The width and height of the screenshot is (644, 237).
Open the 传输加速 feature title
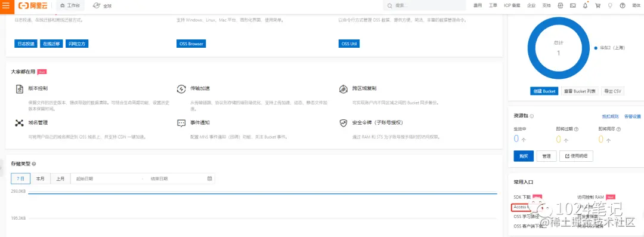200,88
